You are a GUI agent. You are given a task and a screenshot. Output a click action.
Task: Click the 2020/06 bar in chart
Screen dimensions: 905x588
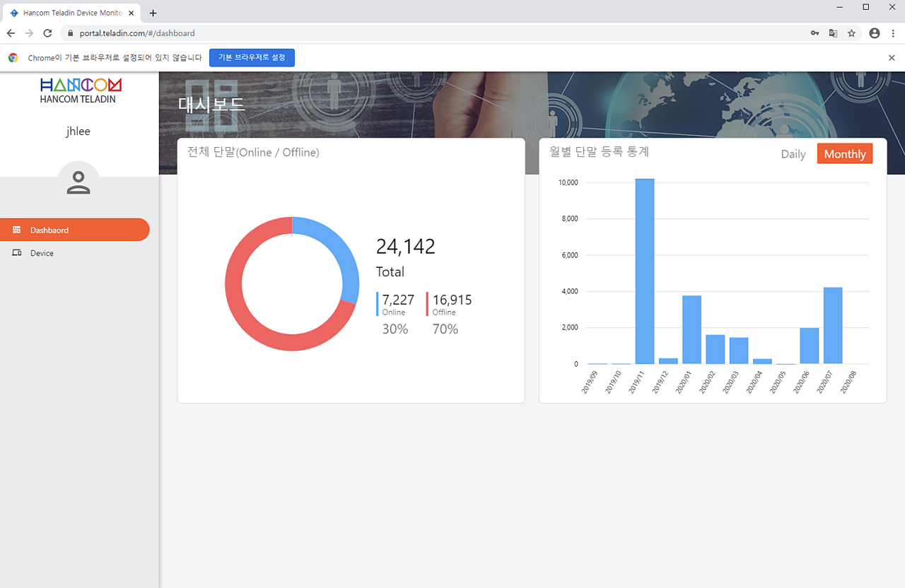coord(810,346)
